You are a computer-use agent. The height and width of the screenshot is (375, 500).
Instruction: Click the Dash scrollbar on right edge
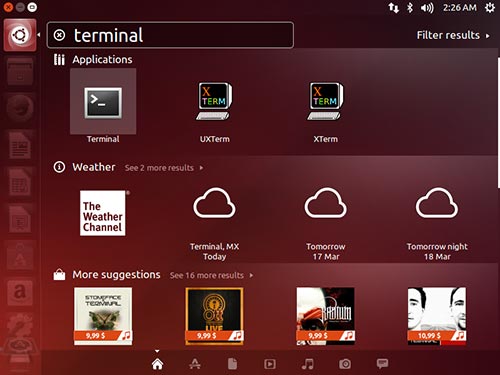pyautogui.click(x=498, y=123)
